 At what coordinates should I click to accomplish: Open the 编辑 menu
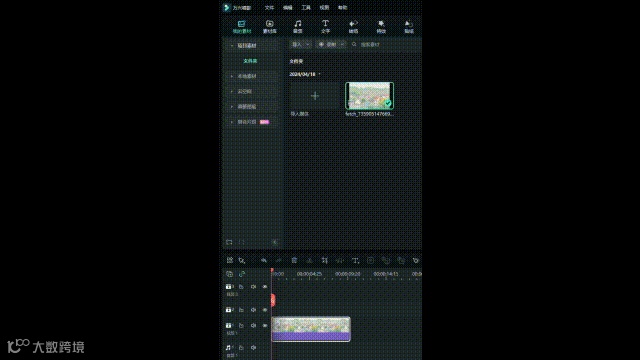click(288, 8)
